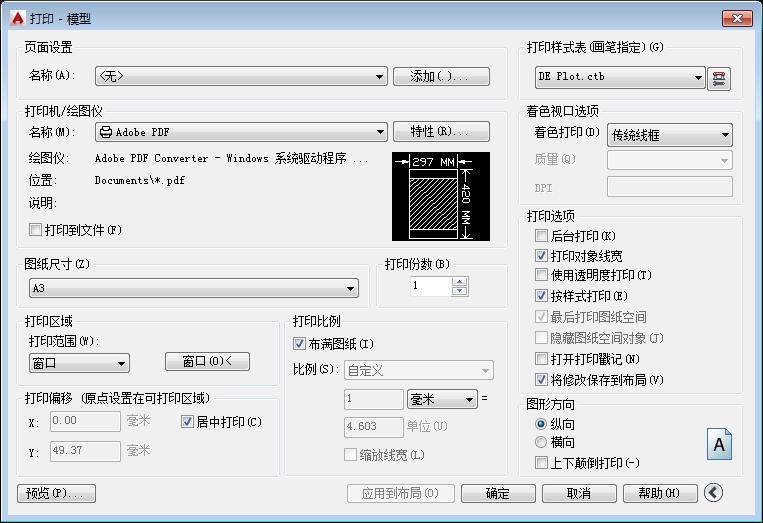The width and height of the screenshot is (763, 523).
Task: Increase print copies with the up arrow
Action: 459,281
